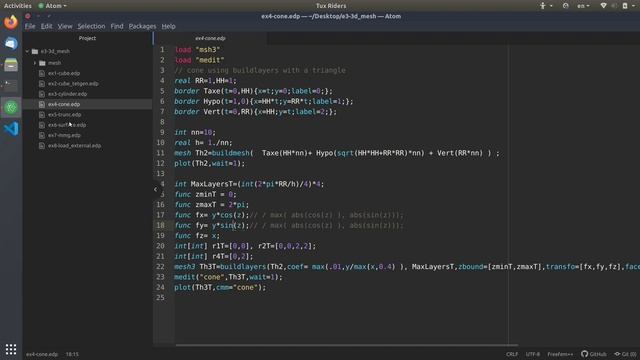The image size is (640, 360).
Task: Close the Atom window with the red button
Action: coord(28,16)
